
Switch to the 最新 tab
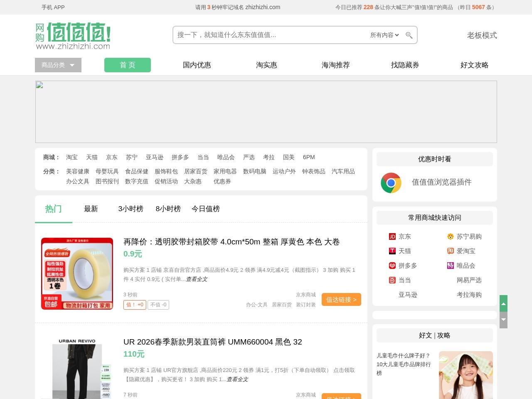coord(91,209)
